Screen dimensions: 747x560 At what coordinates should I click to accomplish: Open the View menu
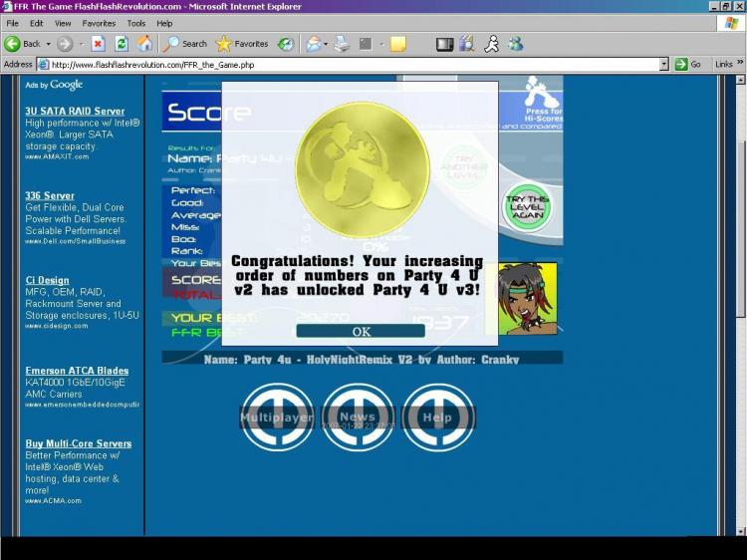(63, 23)
